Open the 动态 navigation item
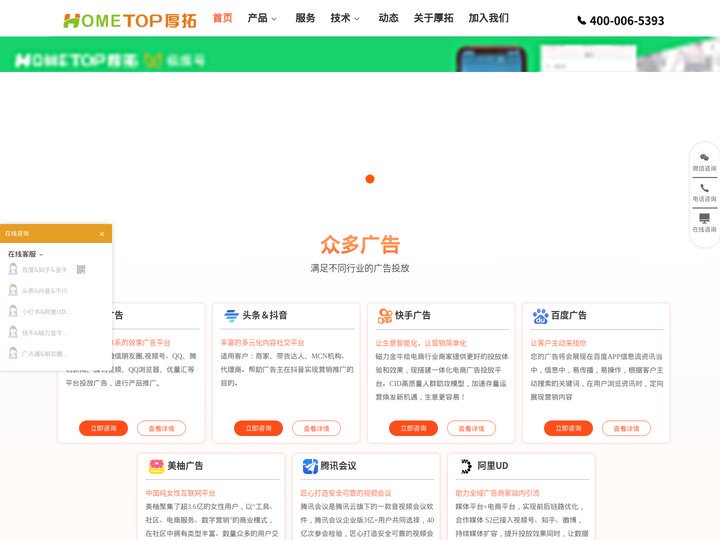The image size is (720, 540). tap(388, 18)
